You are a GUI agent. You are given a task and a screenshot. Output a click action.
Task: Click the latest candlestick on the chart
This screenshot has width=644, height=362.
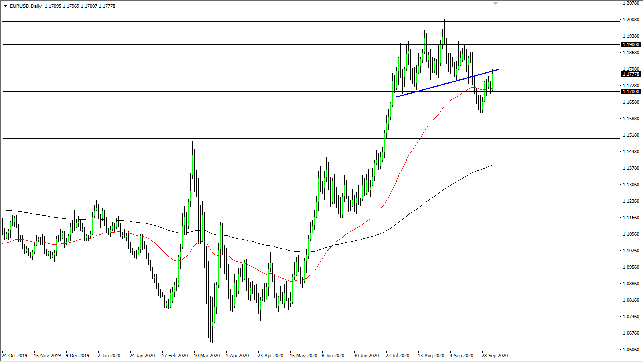coord(492,82)
